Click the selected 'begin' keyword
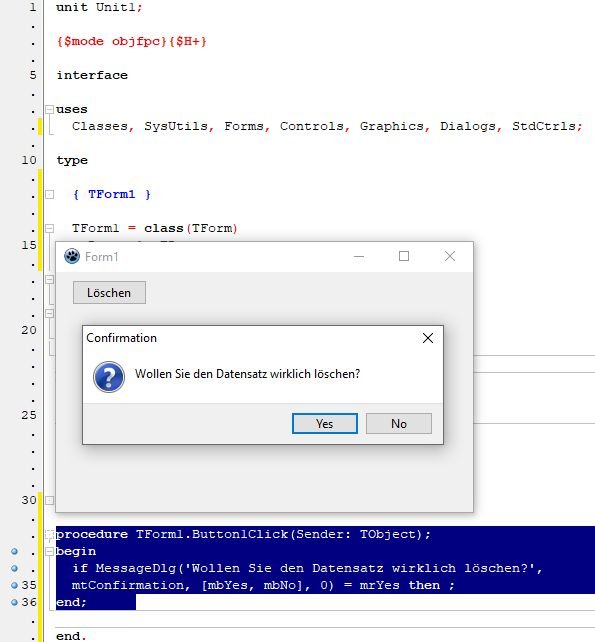Image resolution: width=595 pixels, height=642 pixels. (76, 552)
